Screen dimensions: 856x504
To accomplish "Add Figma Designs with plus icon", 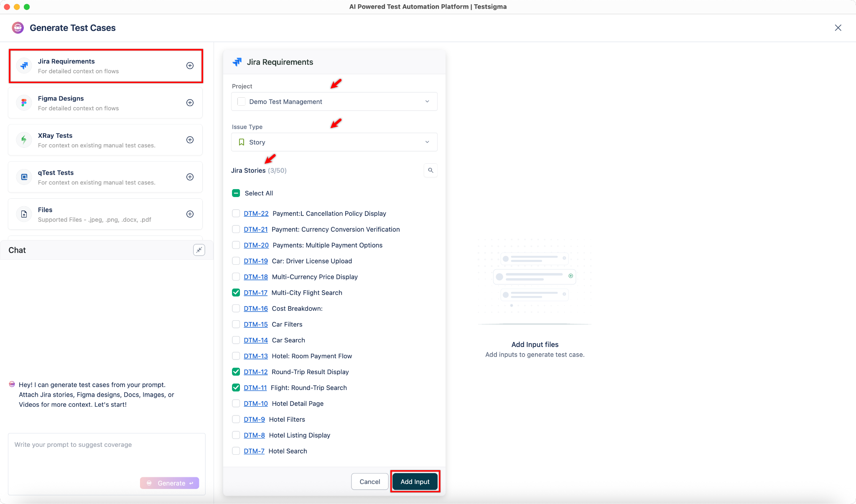I will point(190,103).
